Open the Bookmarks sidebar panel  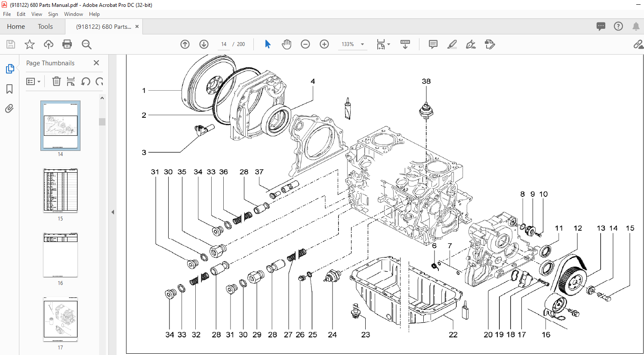[9, 89]
